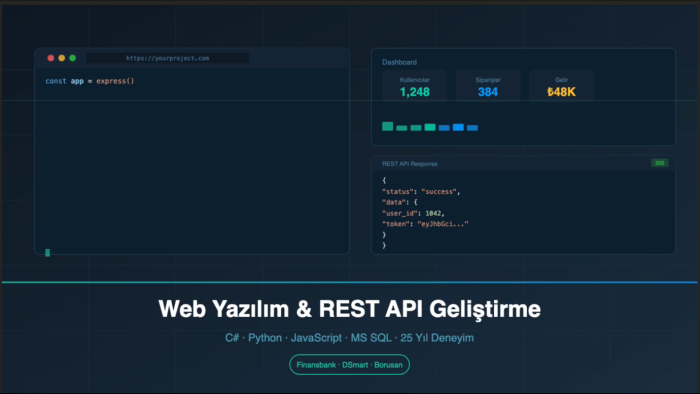Image resolution: width=700 pixels, height=394 pixels.
Task: Click the C# · Python · JavaScript subtitle
Action: [x=350, y=338]
